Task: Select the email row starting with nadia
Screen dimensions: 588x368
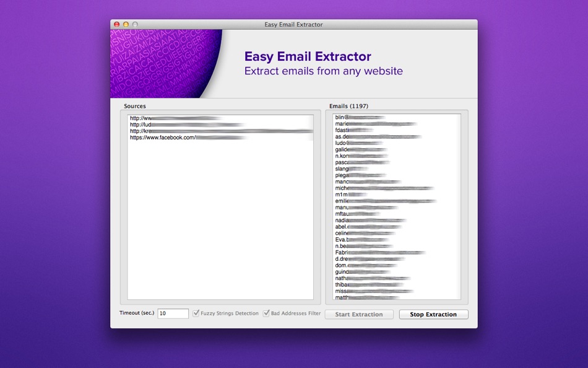Action: coord(397,220)
